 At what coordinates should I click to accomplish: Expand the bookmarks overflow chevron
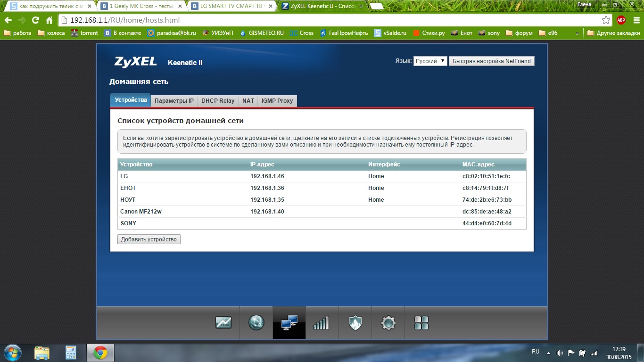point(577,33)
